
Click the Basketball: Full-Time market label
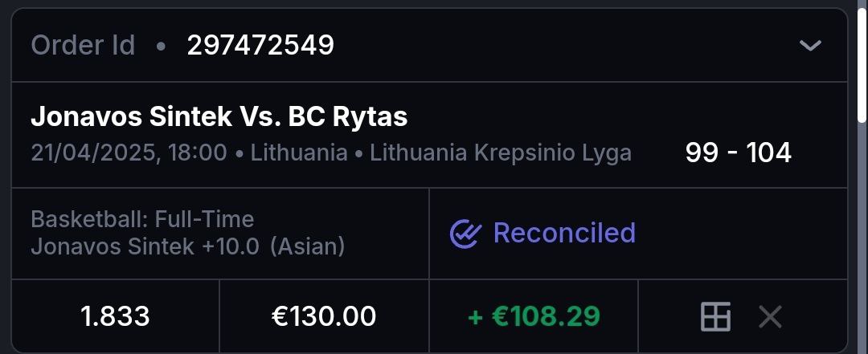click(x=142, y=219)
